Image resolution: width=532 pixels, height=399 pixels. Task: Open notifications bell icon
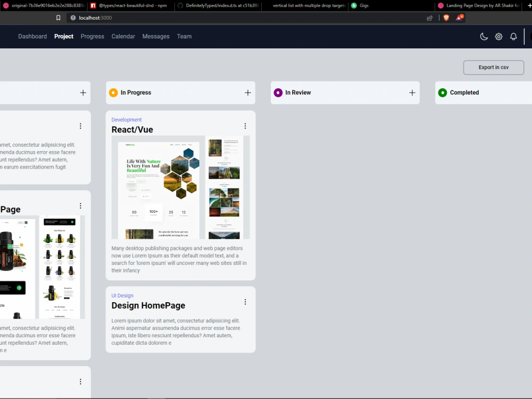point(513,37)
